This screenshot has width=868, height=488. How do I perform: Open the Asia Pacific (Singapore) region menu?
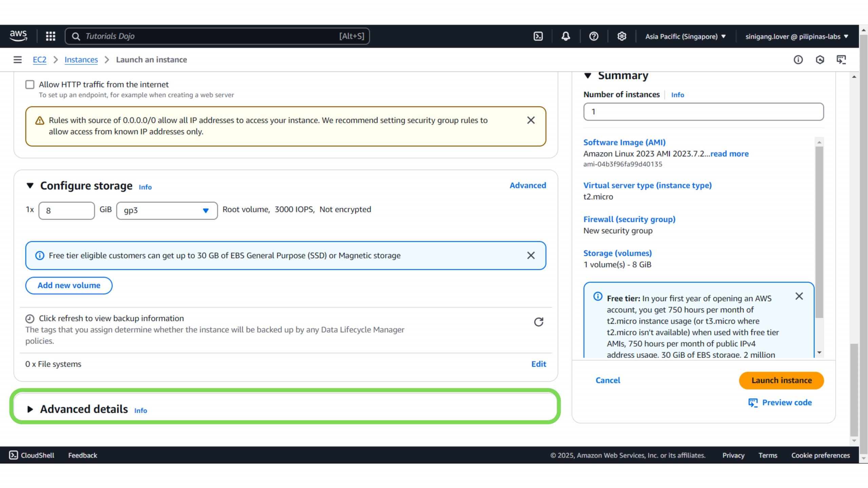pyautogui.click(x=685, y=36)
